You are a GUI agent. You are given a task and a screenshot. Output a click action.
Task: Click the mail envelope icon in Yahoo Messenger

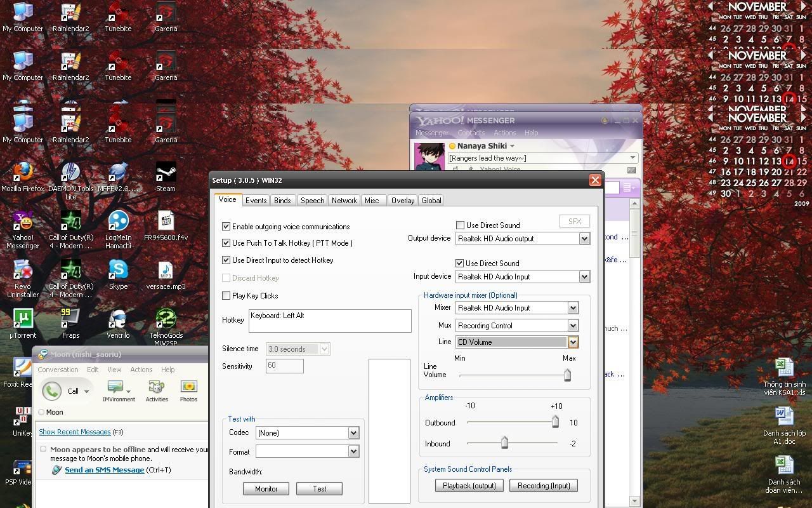tap(631, 170)
